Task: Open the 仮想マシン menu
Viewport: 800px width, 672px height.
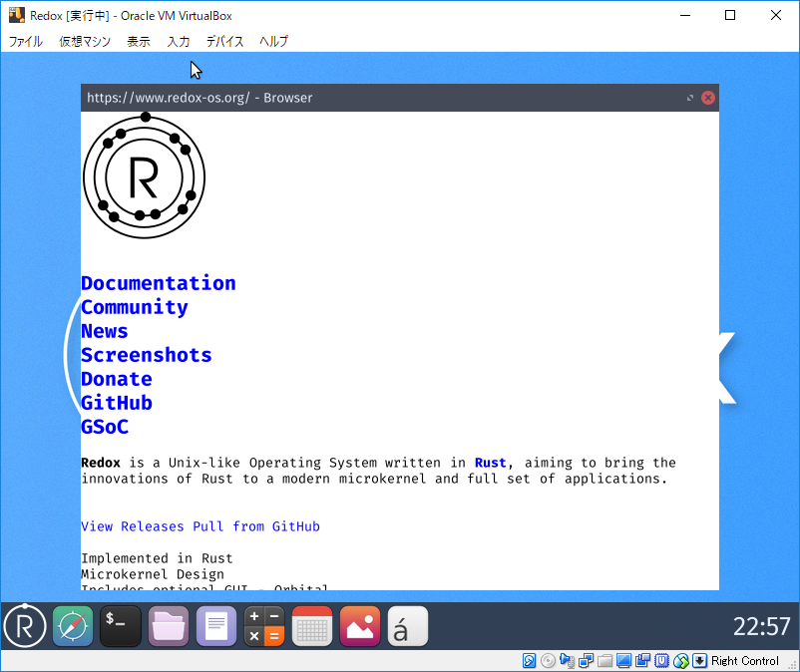Action: tap(85, 42)
